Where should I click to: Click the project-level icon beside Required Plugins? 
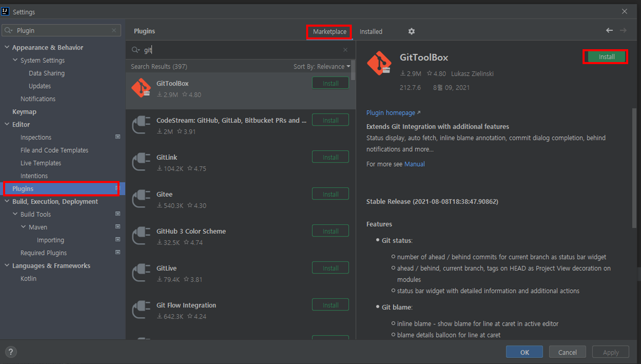coord(117,252)
